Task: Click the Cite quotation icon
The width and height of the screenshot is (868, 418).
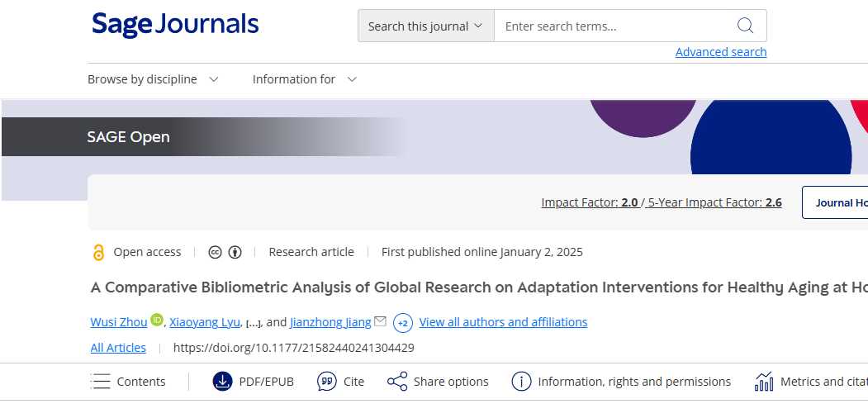Action: (x=327, y=382)
